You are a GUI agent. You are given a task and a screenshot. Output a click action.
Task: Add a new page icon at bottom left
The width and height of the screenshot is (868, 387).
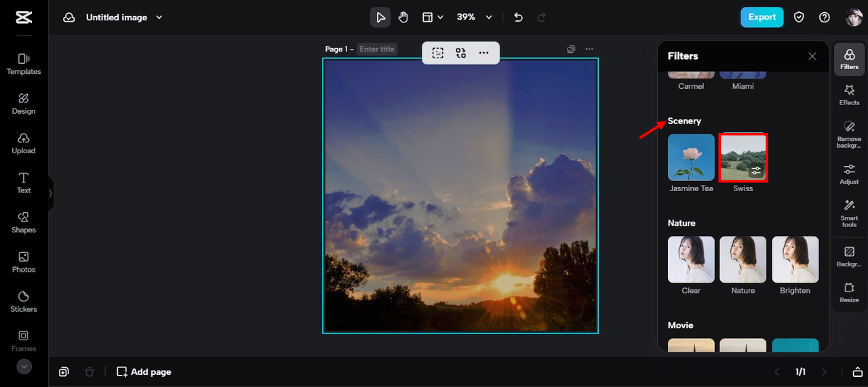tap(64, 371)
